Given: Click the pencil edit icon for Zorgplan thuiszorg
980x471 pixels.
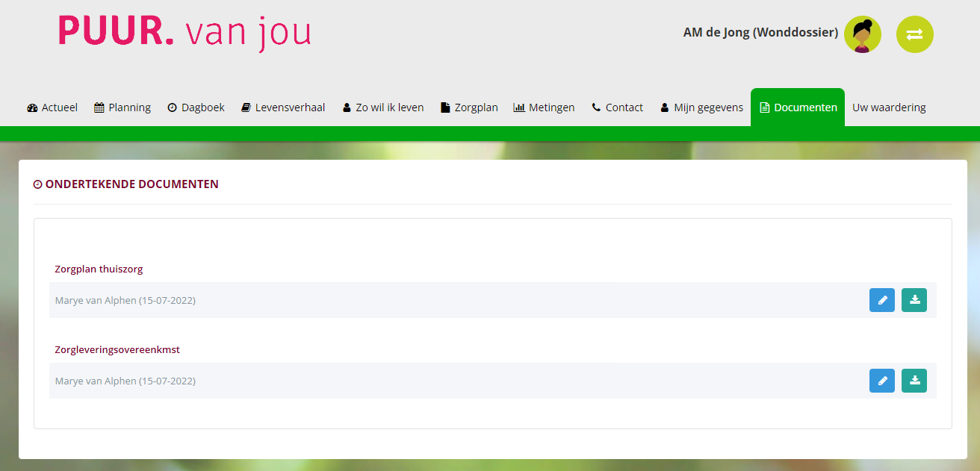Looking at the screenshot, I should point(881,300).
